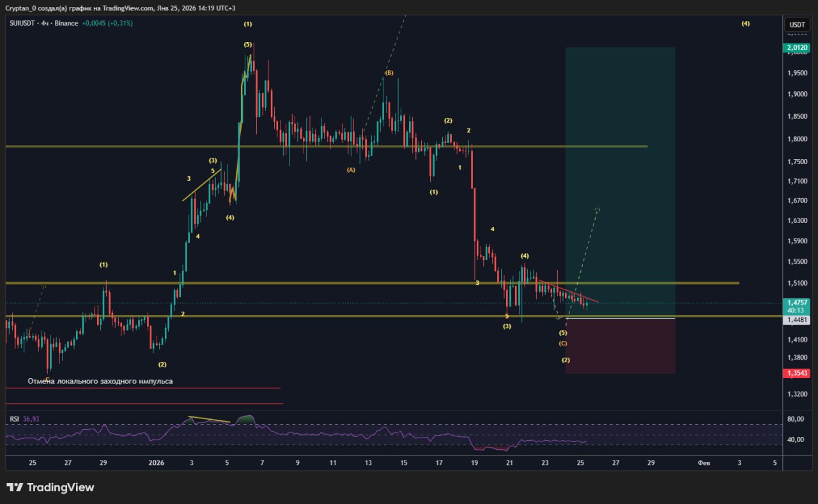
Task: Select the RSI indicator label
Action: [x=14, y=419]
